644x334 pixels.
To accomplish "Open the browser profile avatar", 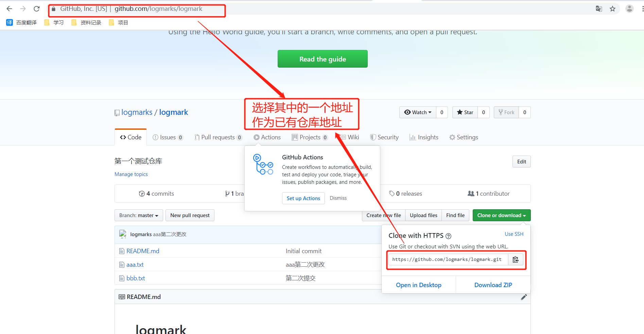I will coord(629,9).
